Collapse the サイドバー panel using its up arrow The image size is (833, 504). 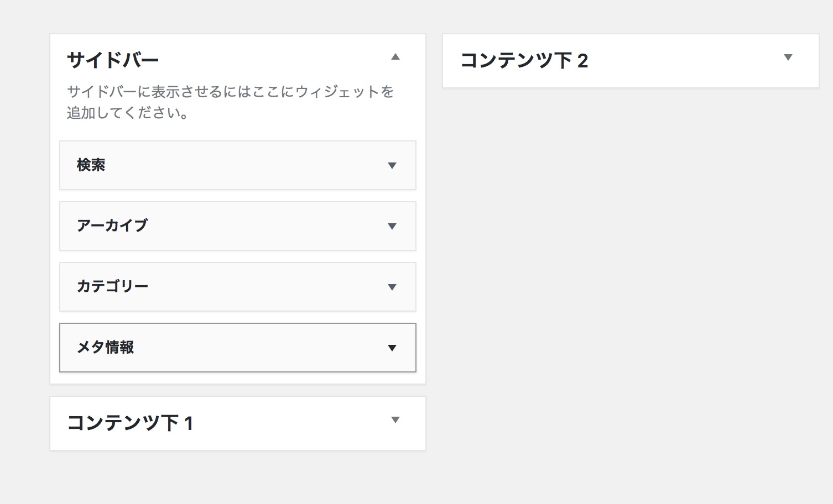pos(395,57)
